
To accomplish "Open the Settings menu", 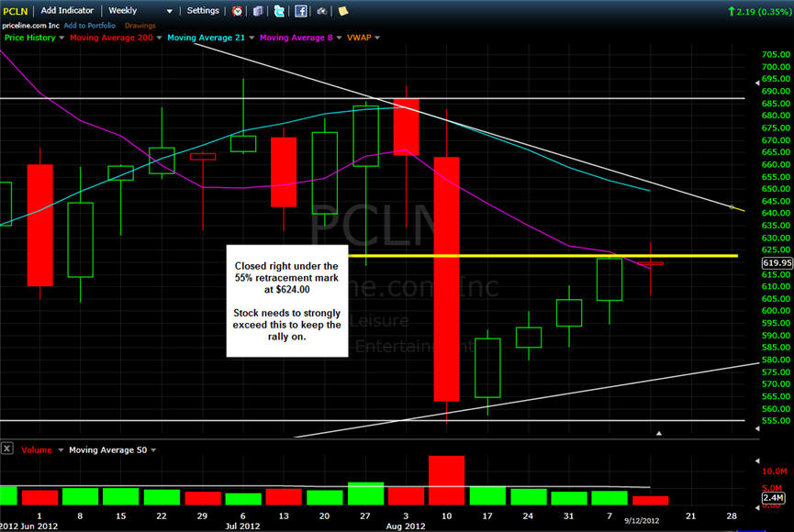I will [x=203, y=11].
